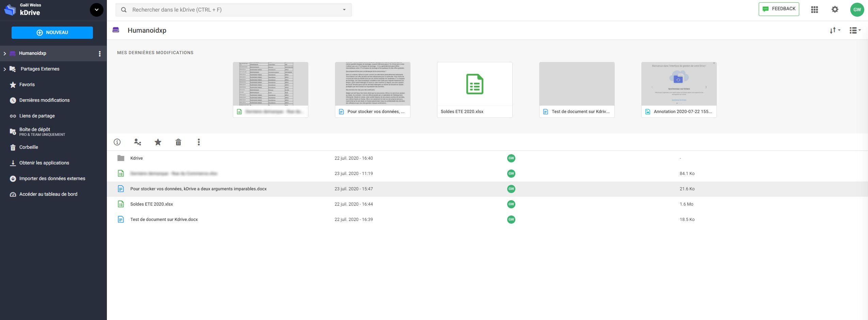The image size is (868, 320).
Task: Focus the kDrive search field
Action: (x=234, y=10)
